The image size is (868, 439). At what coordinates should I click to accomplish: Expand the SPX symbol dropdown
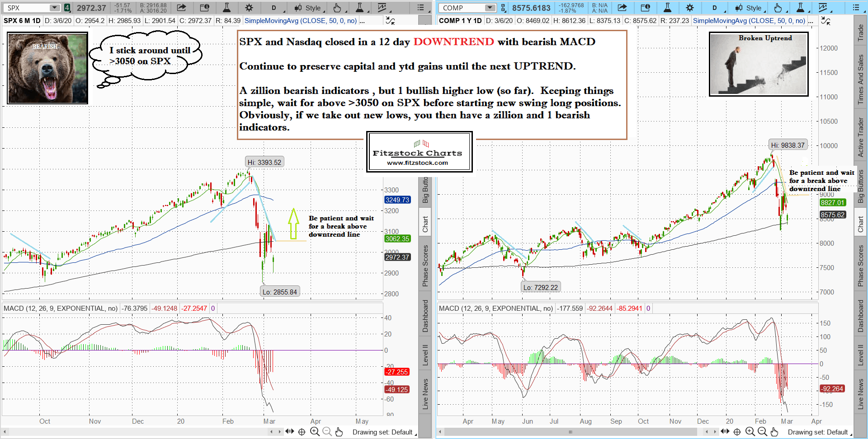[55, 8]
